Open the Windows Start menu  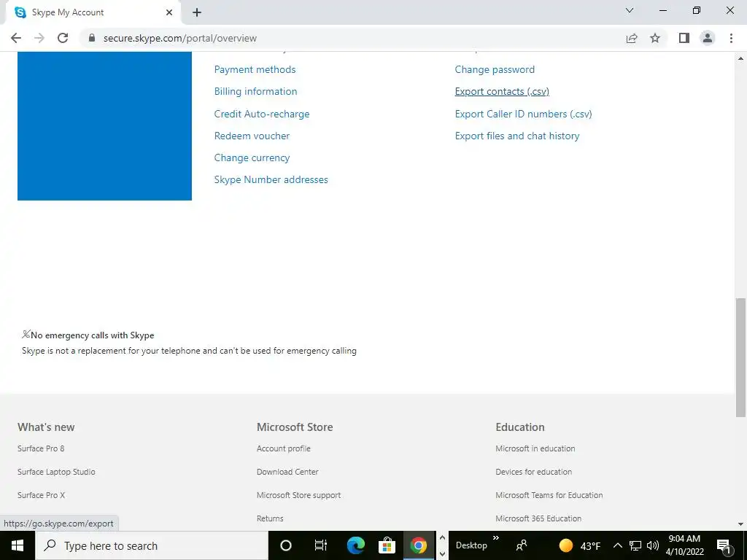tap(18, 545)
